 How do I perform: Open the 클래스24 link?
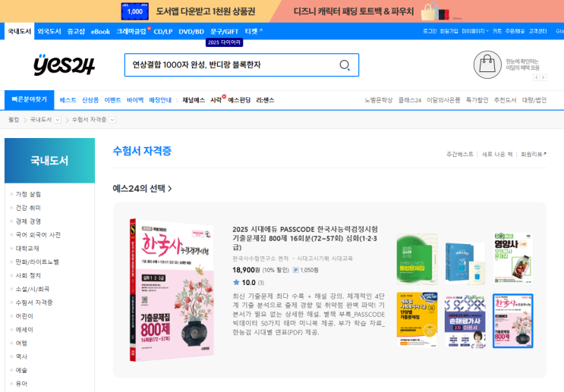[410, 100]
